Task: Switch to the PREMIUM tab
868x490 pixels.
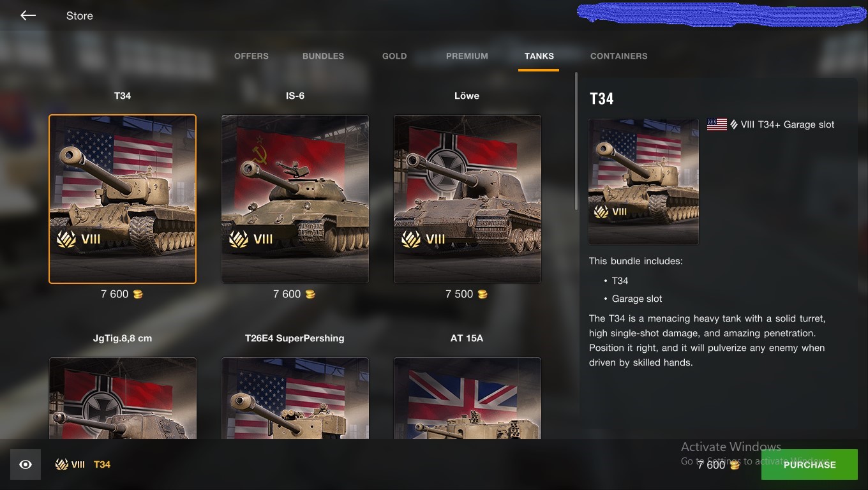Action: 467,56
